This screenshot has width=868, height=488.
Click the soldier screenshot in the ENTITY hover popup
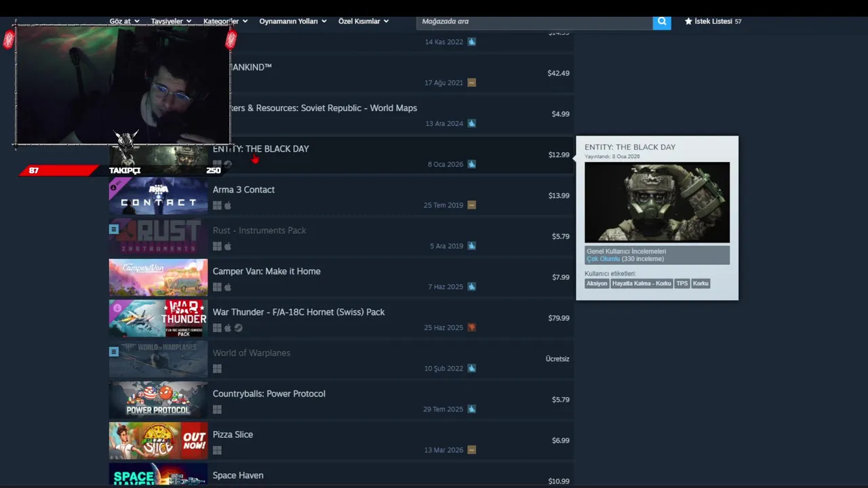coord(657,202)
